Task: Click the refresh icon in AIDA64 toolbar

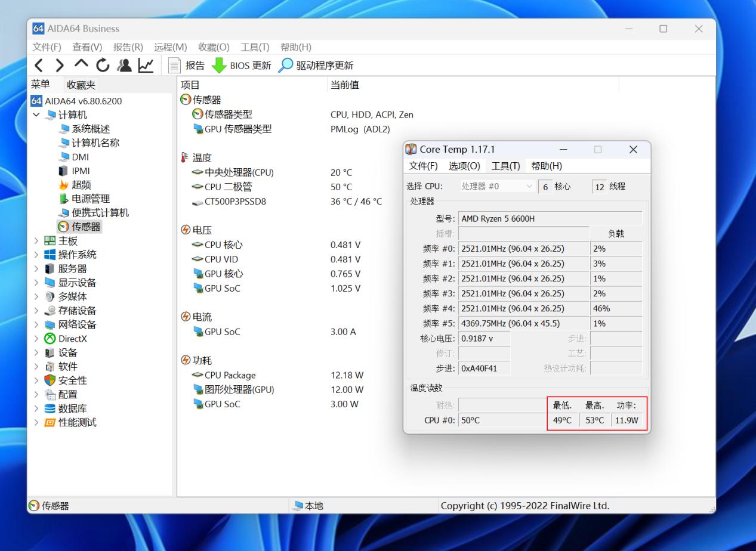Action: (x=102, y=65)
